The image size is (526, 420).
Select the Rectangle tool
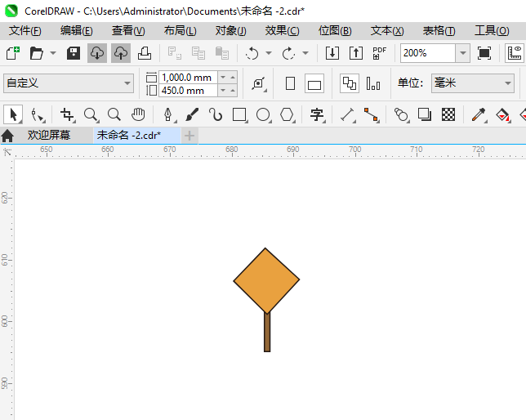239,115
